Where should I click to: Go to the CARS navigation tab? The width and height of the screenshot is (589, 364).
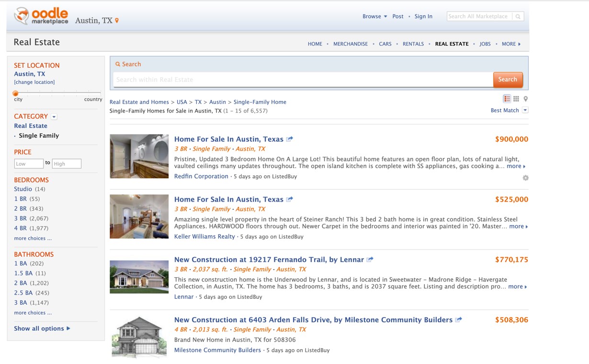coord(385,44)
